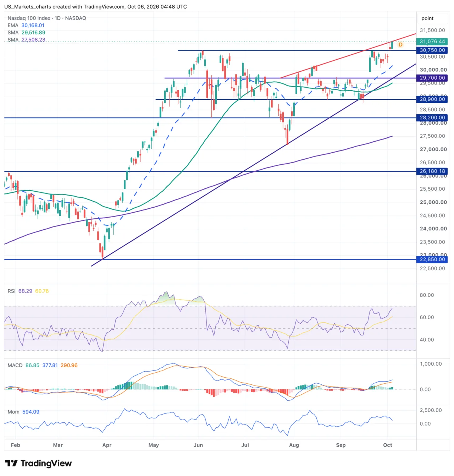Select the SMA 27,508.23 indicator legend

coord(26,40)
